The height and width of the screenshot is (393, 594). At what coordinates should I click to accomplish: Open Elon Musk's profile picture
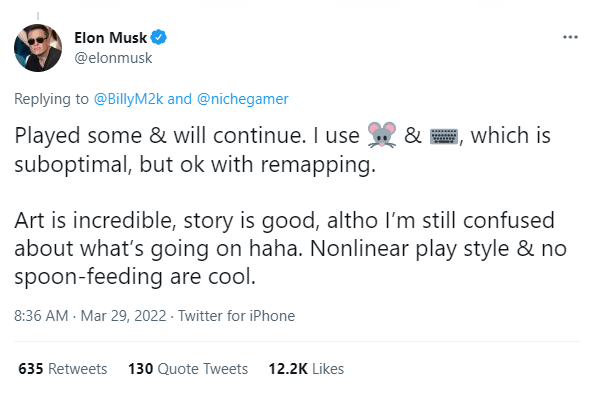pos(38,48)
